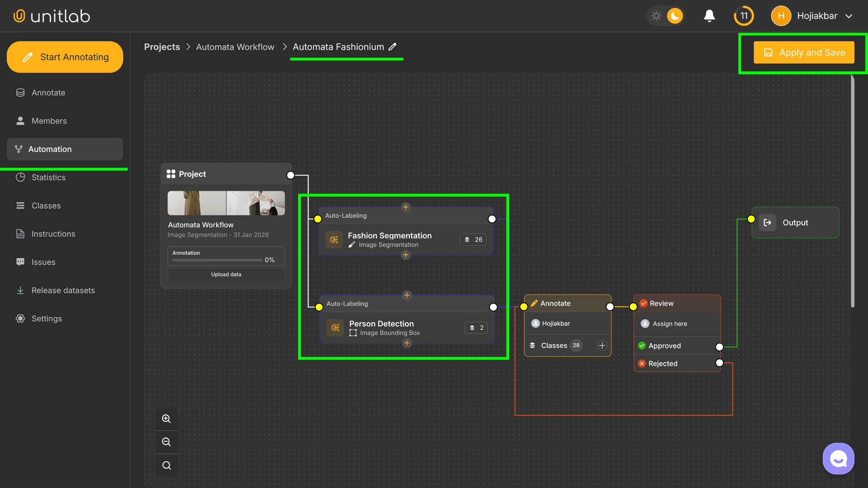This screenshot has width=868, height=488.
Task: Open the chat support bubble icon
Action: click(838, 458)
